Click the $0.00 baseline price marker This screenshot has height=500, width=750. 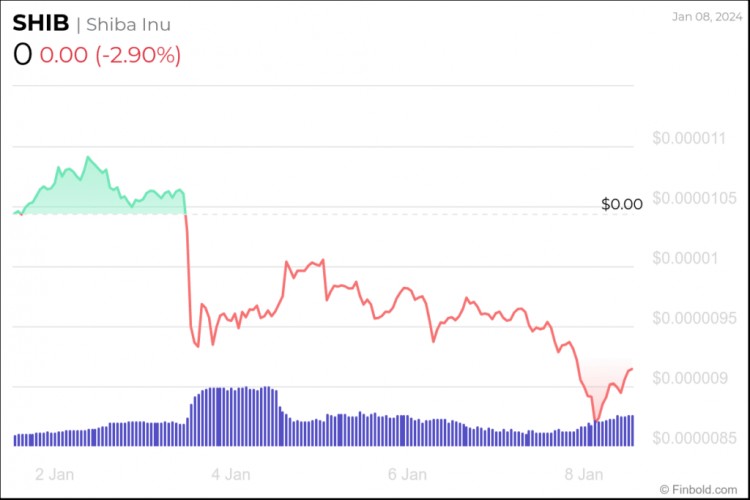(x=621, y=204)
